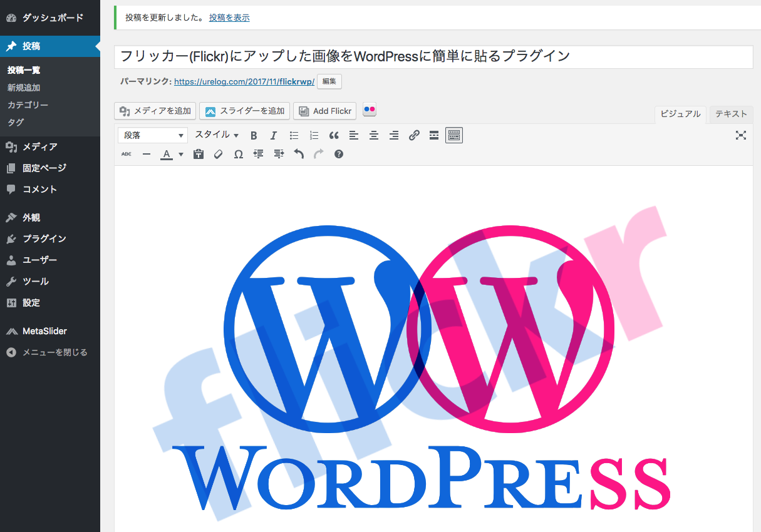Apply the current text color
This screenshot has width=761, height=532.
click(167, 154)
